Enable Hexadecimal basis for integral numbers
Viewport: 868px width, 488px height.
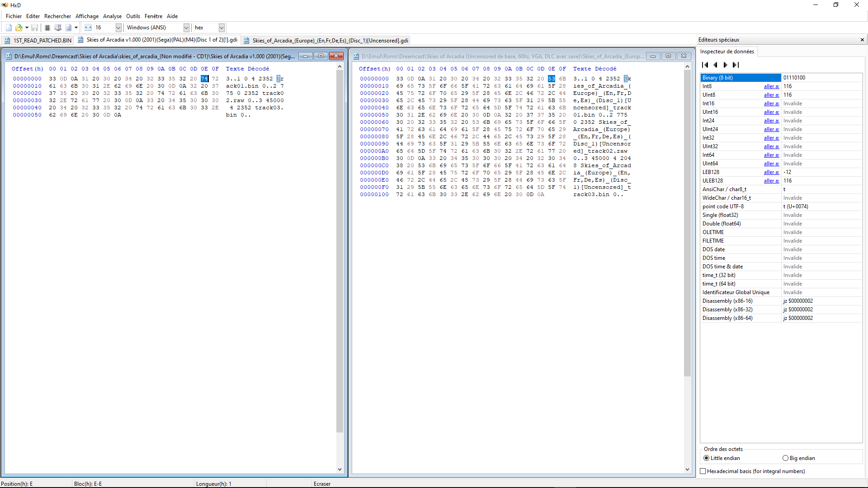point(703,471)
